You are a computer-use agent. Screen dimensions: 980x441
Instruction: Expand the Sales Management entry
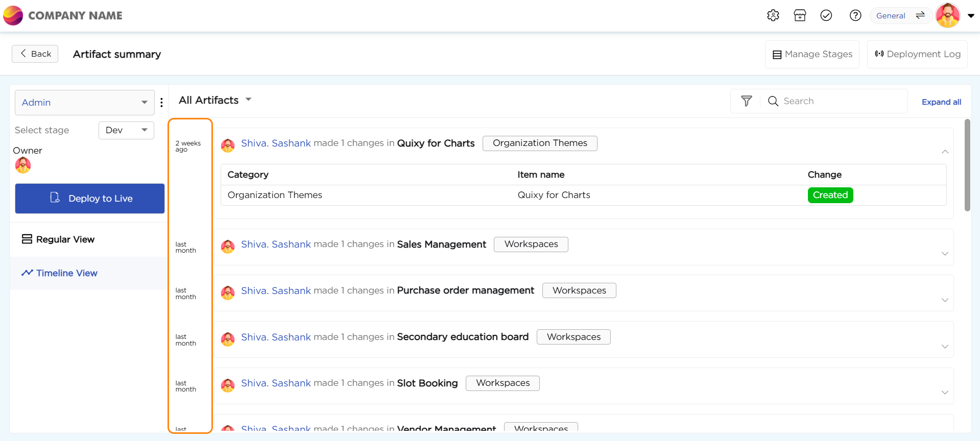point(945,254)
